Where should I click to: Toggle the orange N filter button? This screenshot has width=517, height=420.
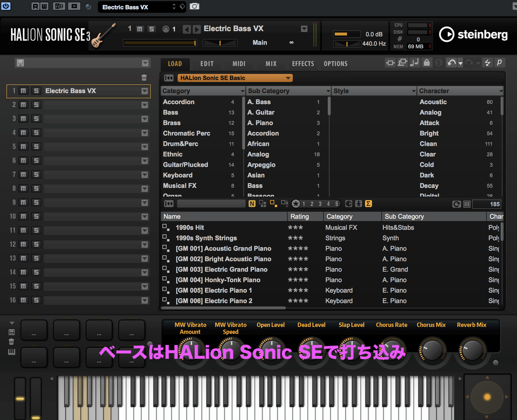point(252,204)
